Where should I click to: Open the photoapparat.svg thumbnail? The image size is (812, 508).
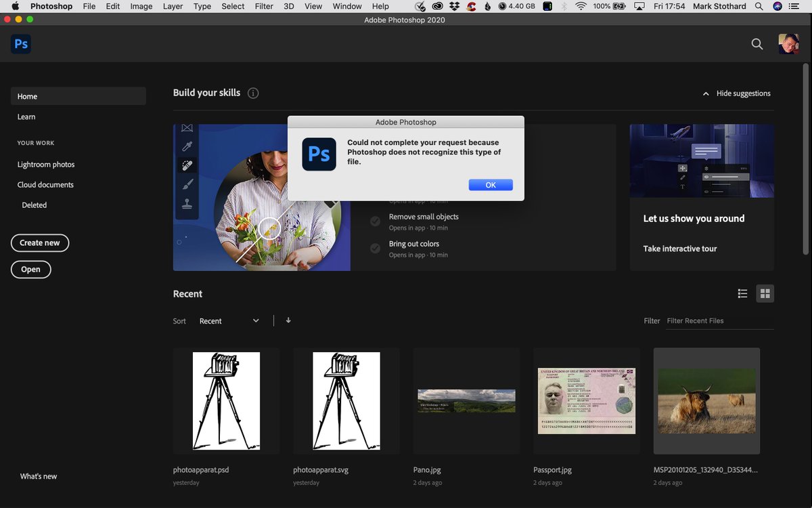(346, 401)
